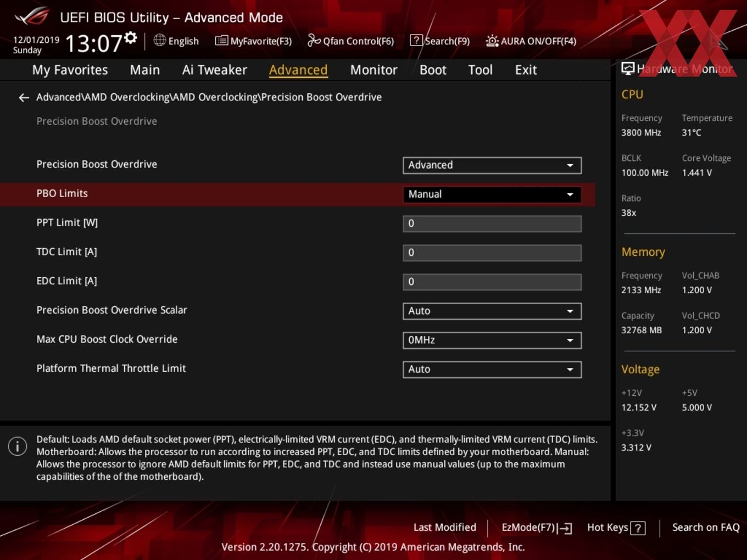Click the Hot Keys question mark box

tap(638, 528)
